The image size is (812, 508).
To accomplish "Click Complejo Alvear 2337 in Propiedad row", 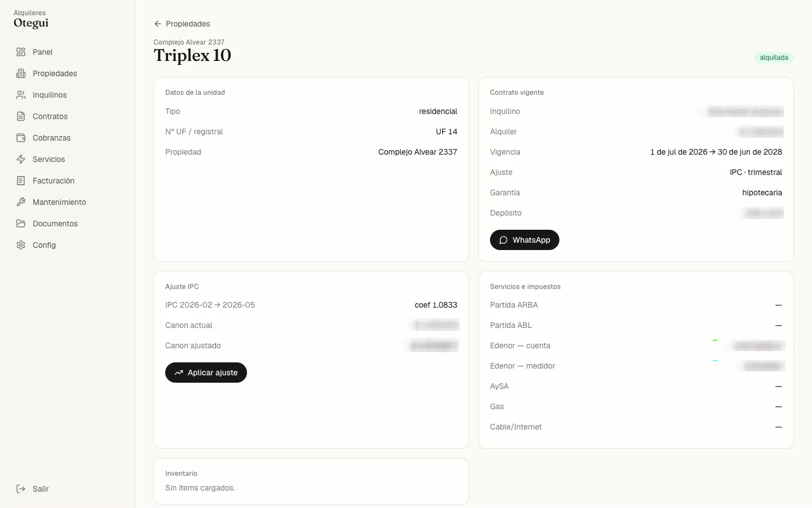I will click(x=418, y=152).
